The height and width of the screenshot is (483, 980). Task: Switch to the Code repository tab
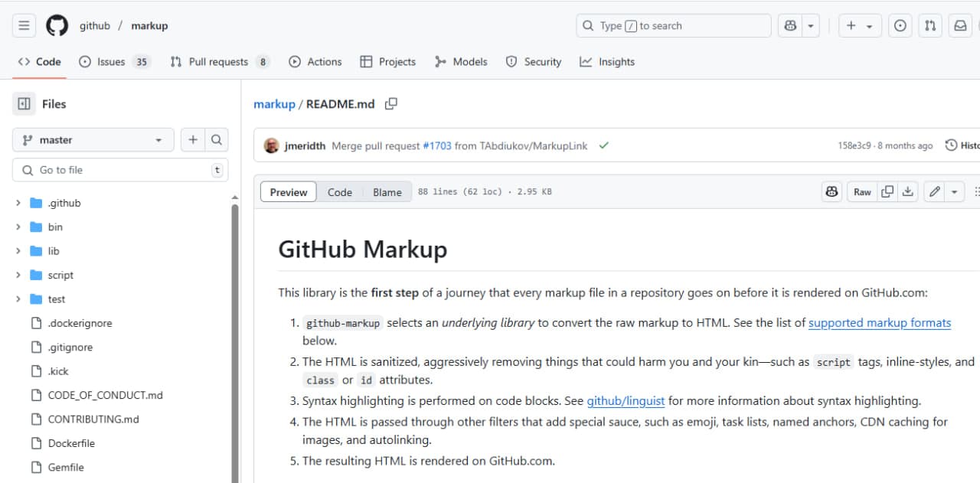[x=39, y=62]
